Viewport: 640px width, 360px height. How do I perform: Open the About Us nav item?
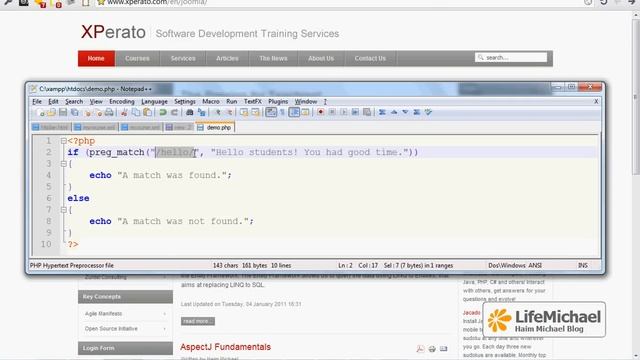[x=321, y=58]
